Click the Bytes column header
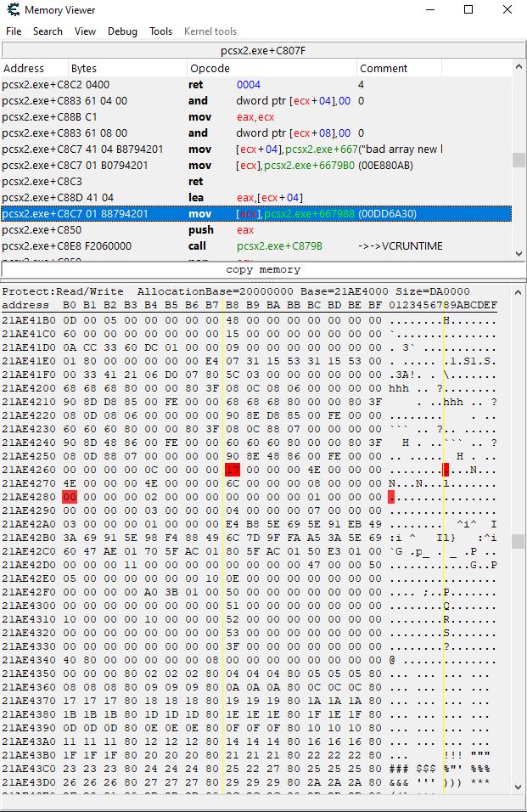 [84, 68]
